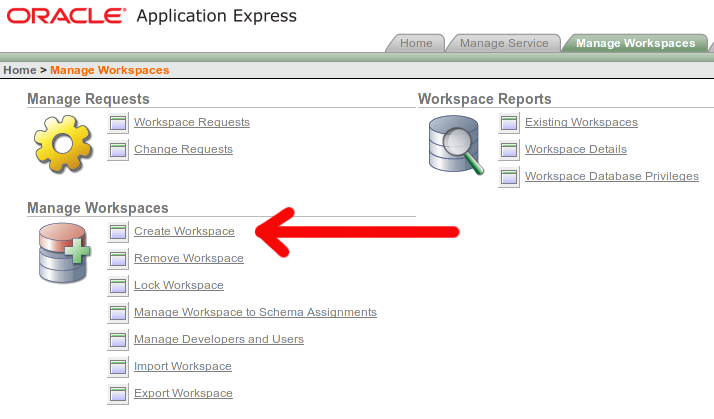This screenshot has width=714, height=419.
Task: Click the Oracle logo
Action: tap(66, 16)
